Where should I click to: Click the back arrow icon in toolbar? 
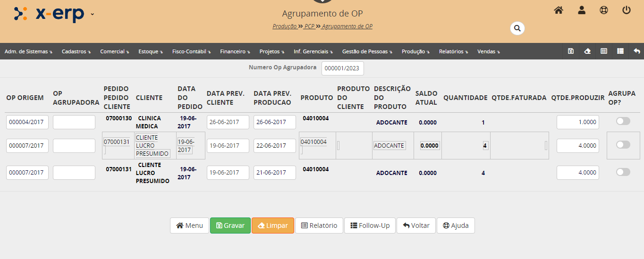636,51
